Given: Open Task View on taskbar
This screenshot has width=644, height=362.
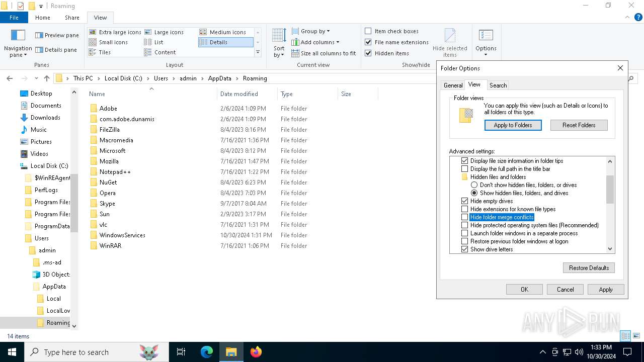Looking at the screenshot, I should click(x=181, y=352).
